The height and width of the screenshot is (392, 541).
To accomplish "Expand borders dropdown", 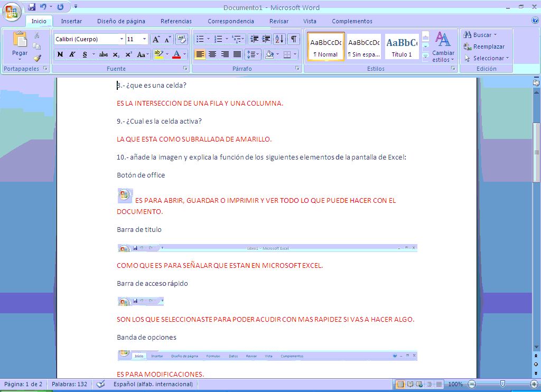I will point(295,54).
